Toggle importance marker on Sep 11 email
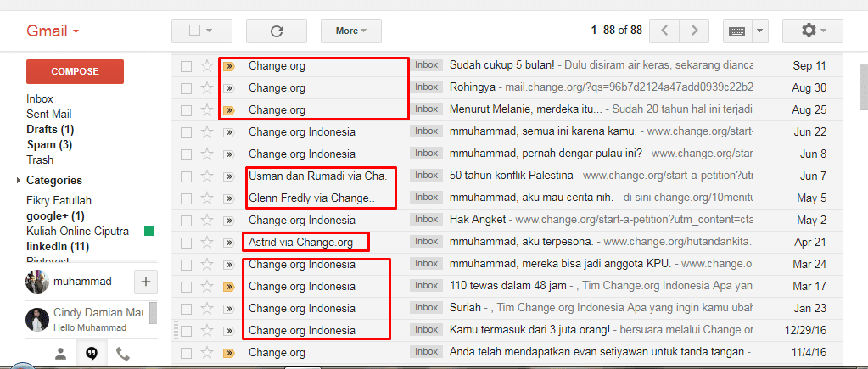This screenshot has width=868, height=369. click(228, 66)
